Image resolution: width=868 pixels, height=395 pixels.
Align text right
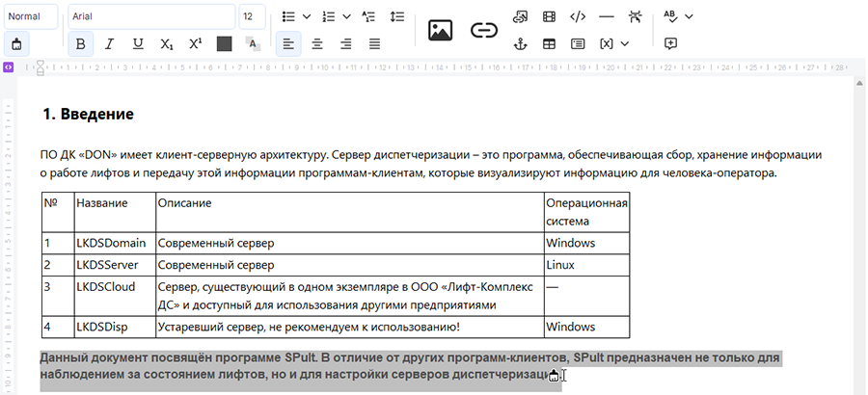[x=346, y=44]
